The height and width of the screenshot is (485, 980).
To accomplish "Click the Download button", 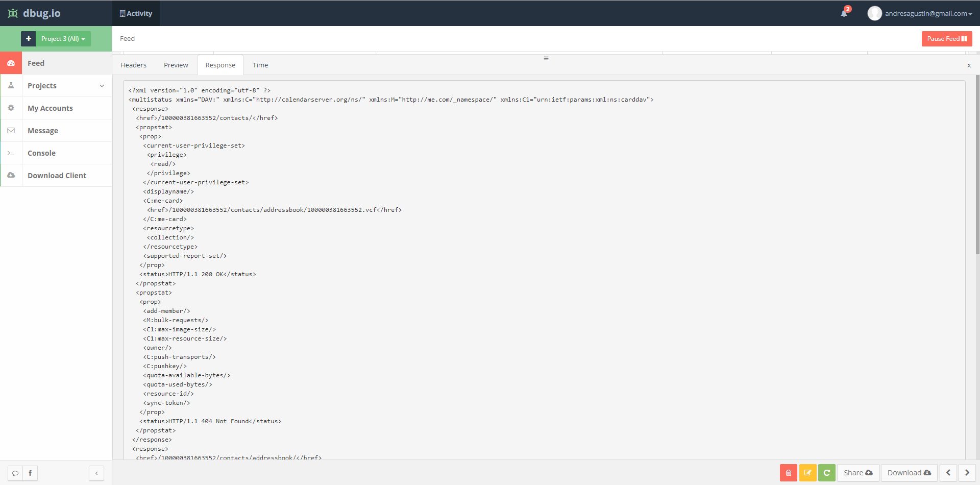I will tap(909, 473).
